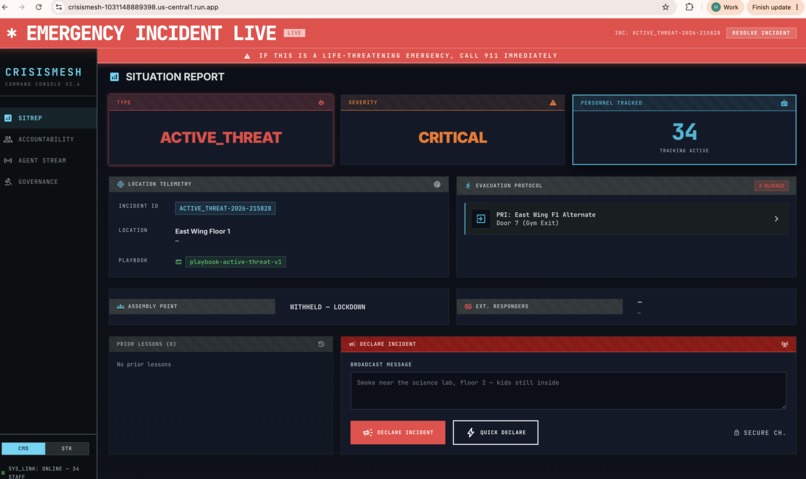Click the LIVE badge in header
The image size is (806, 479).
tap(295, 33)
